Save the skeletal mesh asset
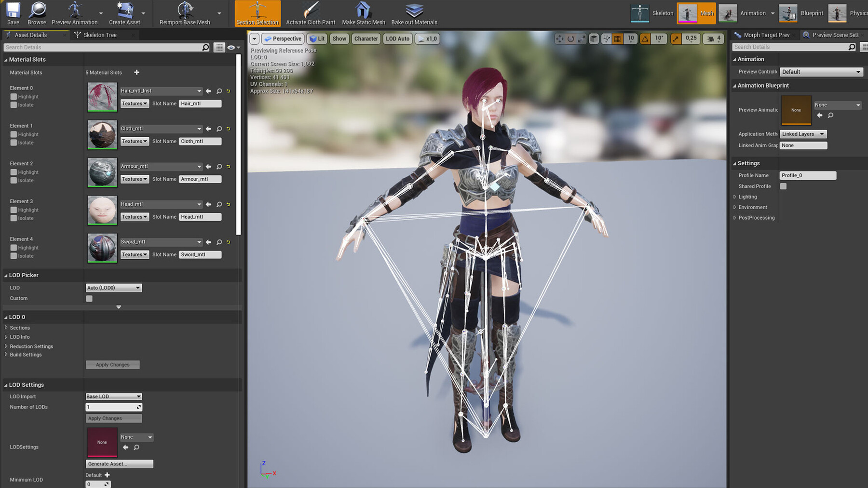This screenshot has height=488, width=868. click(13, 13)
